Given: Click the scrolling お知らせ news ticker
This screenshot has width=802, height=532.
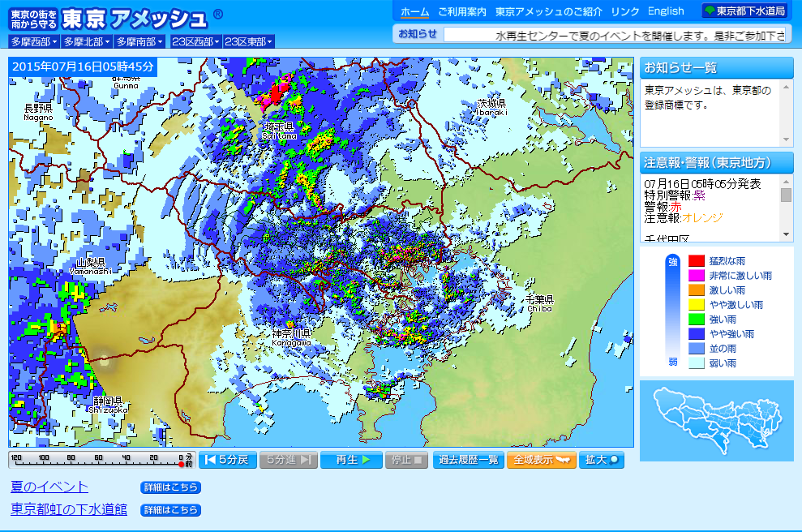Looking at the screenshot, I should point(615,35).
